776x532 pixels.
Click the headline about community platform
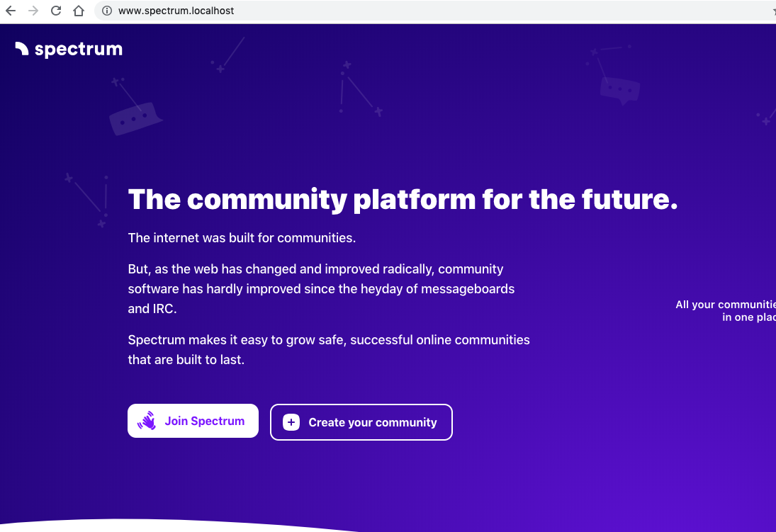click(x=403, y=200)
